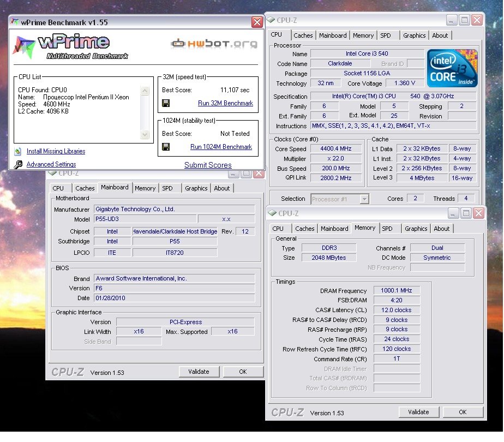Select Memory tab in Mainboard CPU-Z window
The width and height of the screenshot is (504, 442).
[145, 188]
